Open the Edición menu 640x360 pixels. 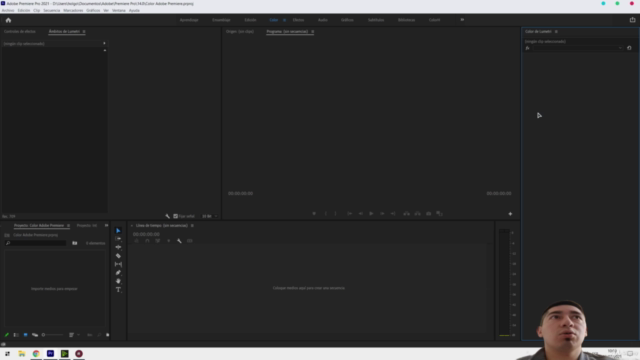[24, 11]
